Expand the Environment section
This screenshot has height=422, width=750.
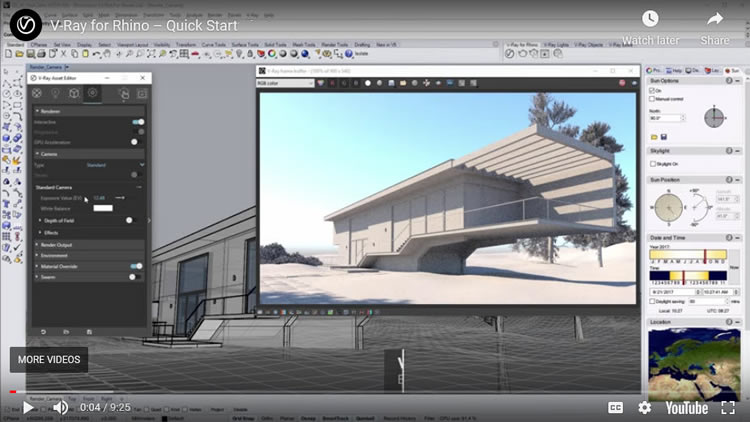pos(88,255)
